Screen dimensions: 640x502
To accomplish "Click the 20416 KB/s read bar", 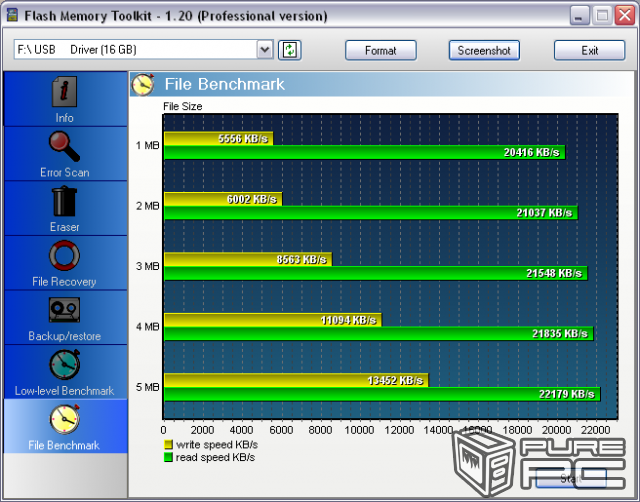I will tap(364, 152).
